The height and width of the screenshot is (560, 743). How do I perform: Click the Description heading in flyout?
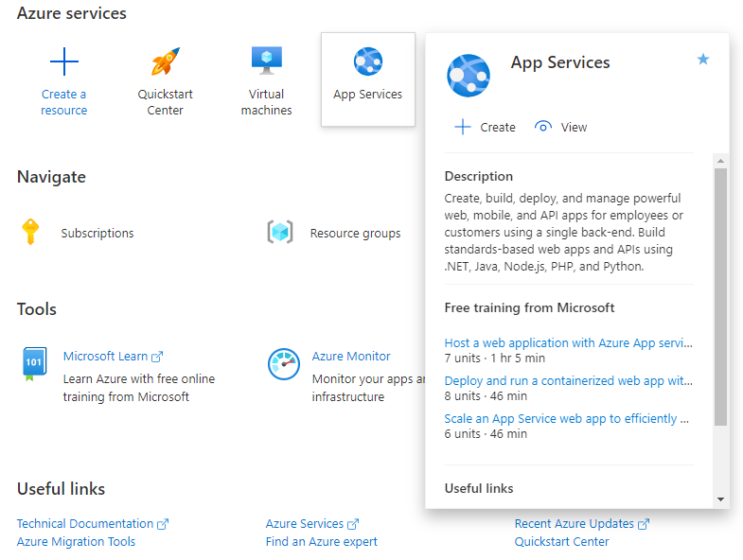(479, 176)
